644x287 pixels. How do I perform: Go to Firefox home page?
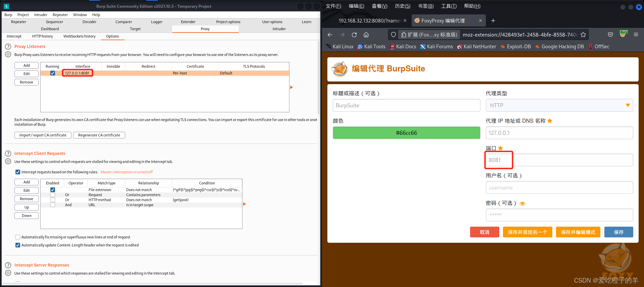pos(366,35)
